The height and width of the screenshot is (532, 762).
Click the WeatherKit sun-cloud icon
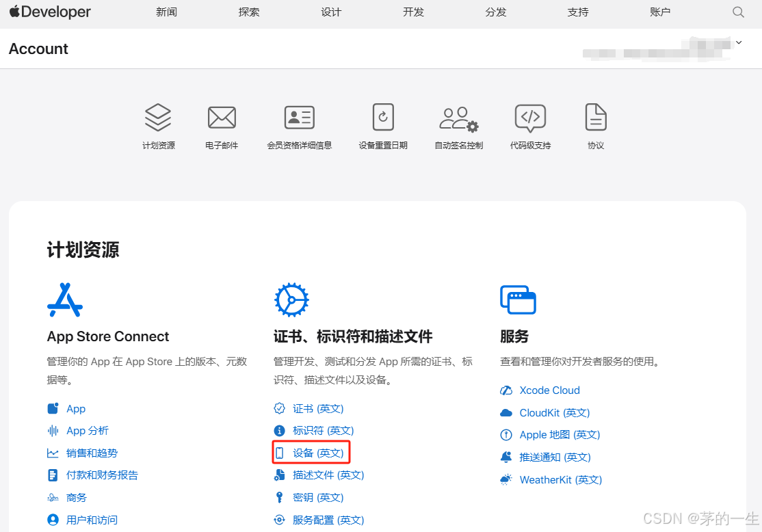[x=506, y=479]
